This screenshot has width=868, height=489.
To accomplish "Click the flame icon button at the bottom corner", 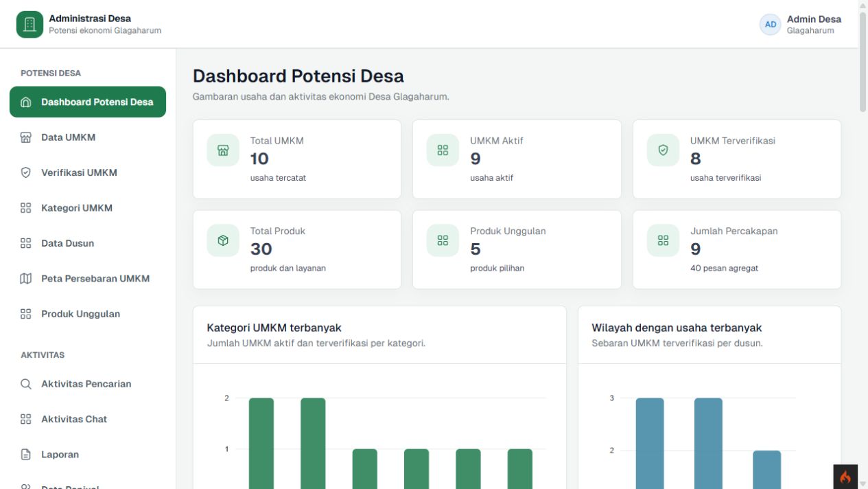I will 845,477.
